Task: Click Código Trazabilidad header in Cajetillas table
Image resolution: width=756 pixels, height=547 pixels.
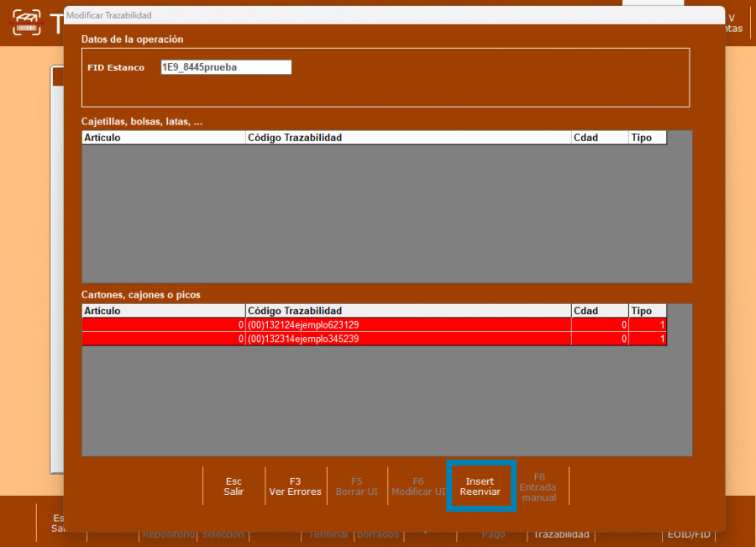Action: 407,137
